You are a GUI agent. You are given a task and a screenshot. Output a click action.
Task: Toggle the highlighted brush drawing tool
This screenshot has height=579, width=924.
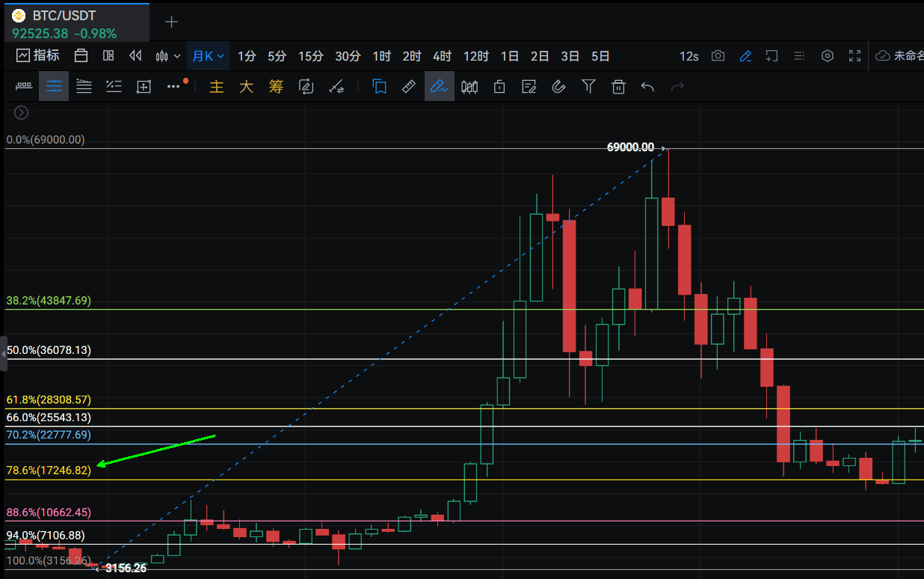click(439, 87)
